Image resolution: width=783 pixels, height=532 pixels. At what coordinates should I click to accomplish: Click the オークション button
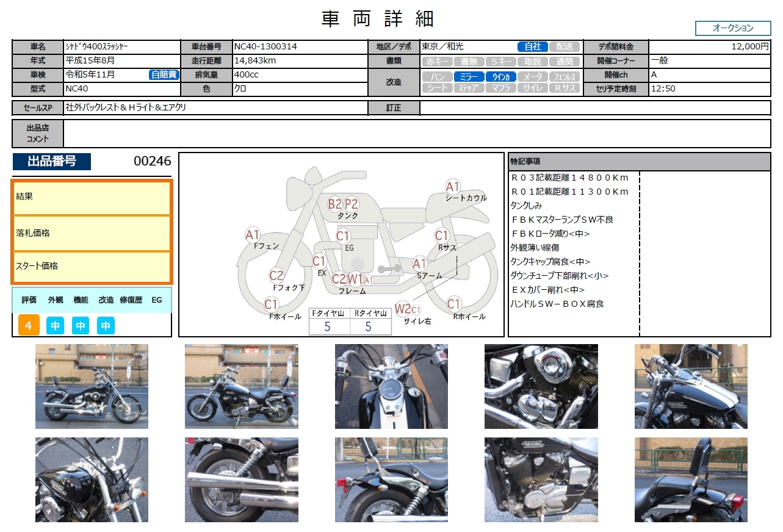[732, 28]
